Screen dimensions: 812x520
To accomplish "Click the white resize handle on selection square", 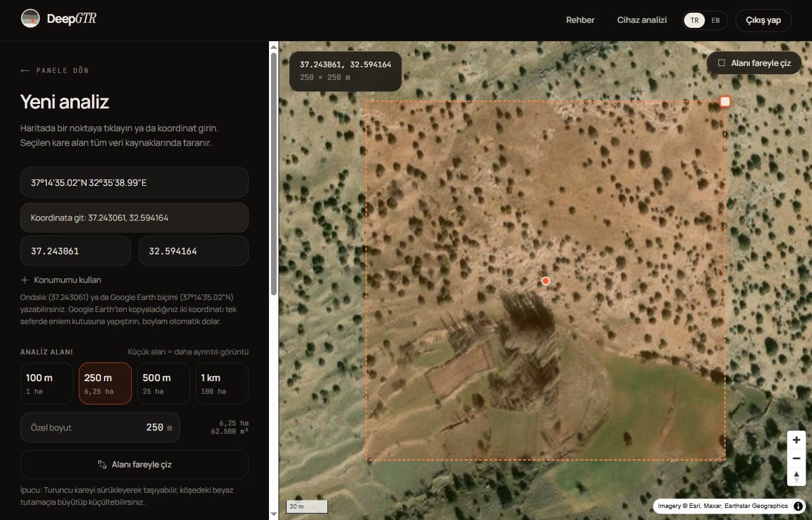I will (x=725, y=101).
